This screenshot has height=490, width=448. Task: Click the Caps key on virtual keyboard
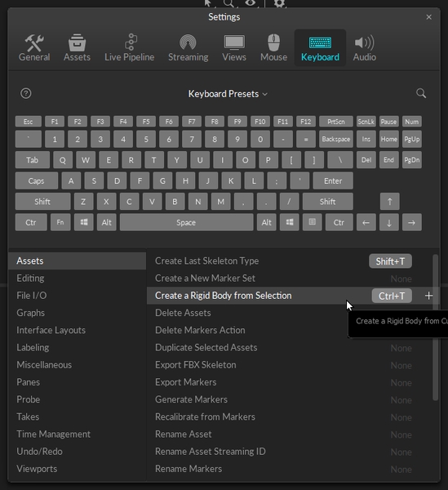[x=37, y=180]
